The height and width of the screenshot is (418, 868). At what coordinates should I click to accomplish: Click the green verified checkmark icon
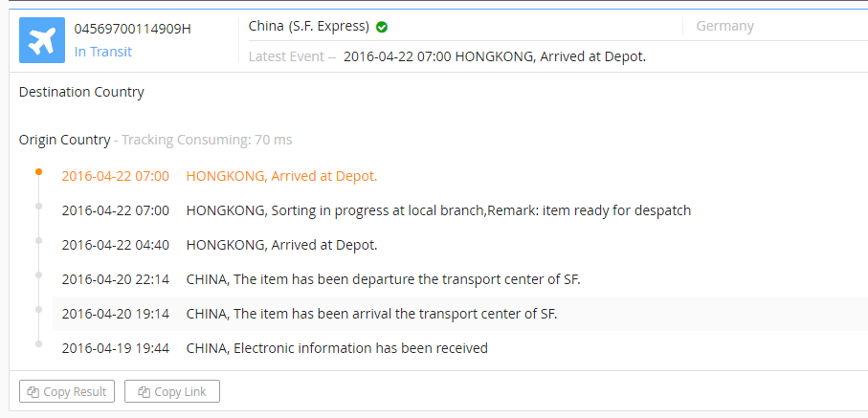382,27
